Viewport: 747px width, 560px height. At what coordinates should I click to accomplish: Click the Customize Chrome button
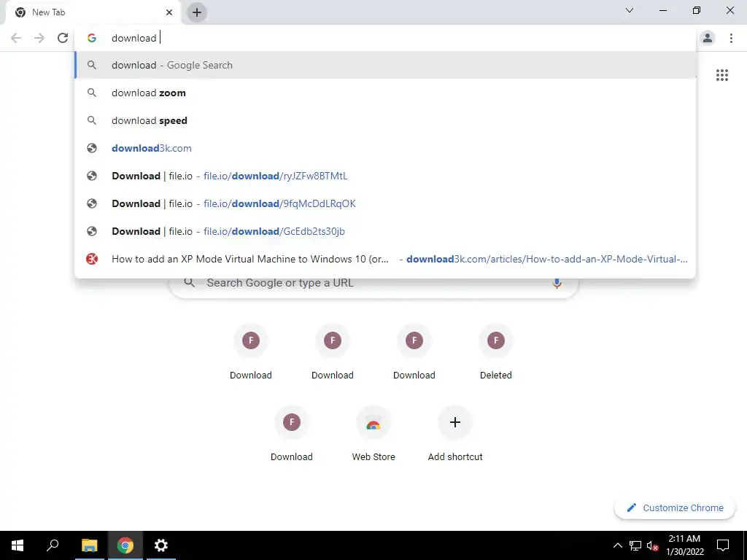pos(675,507)
